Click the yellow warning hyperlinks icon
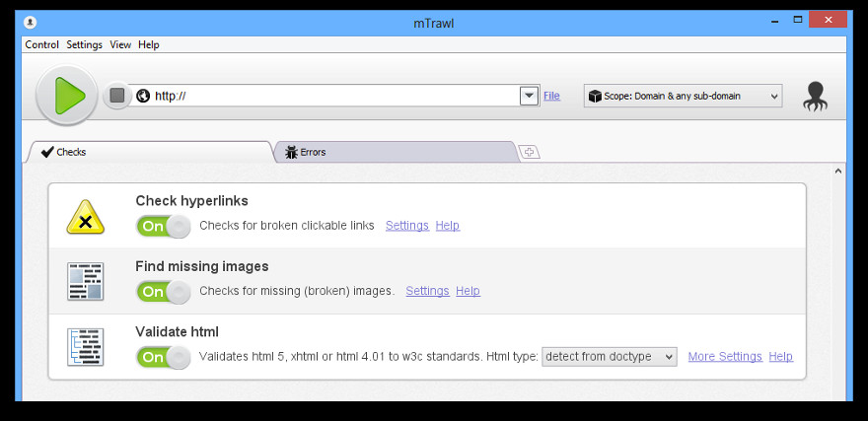 (x=85, y=216)
